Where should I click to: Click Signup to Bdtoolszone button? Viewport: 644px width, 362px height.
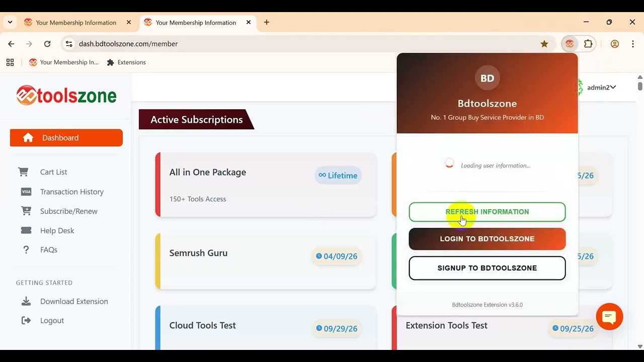[x=487, y=268]
